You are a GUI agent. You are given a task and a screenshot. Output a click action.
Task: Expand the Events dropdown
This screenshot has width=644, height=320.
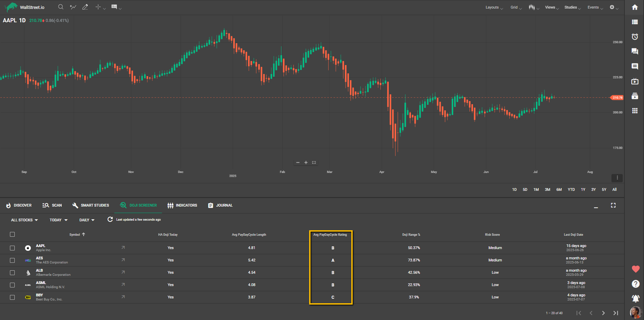pyautogui.click(x=595, y=7)
